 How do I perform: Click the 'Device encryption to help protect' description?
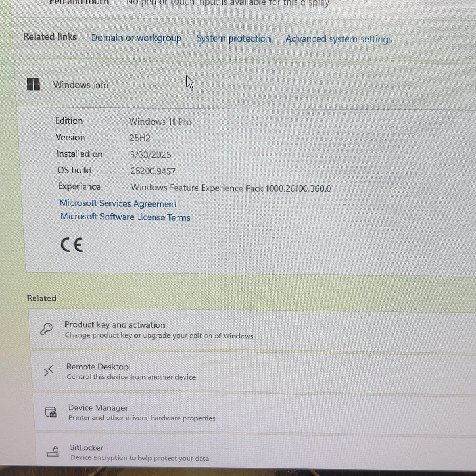point(140,458)
